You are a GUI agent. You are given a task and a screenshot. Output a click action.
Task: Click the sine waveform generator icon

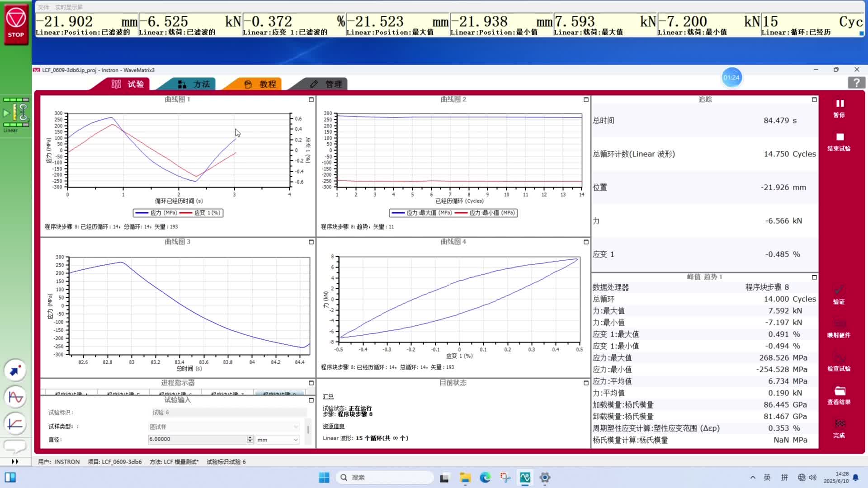click(15, 397)
